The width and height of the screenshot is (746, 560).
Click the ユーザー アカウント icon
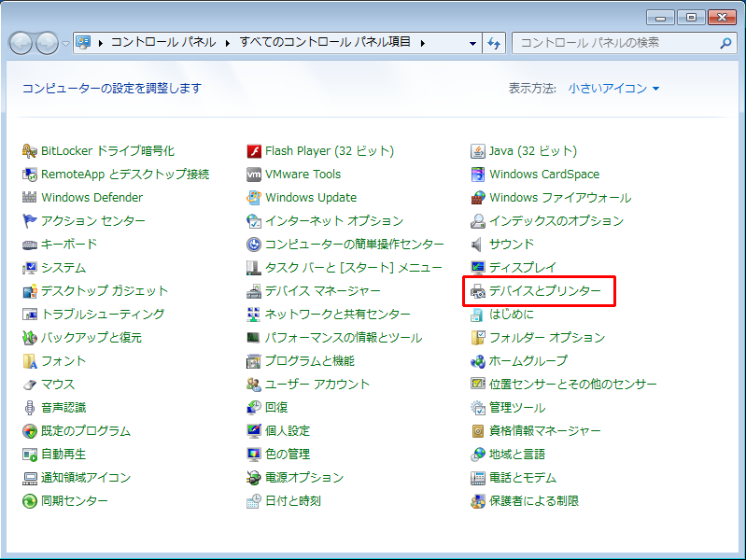point(254,385)
